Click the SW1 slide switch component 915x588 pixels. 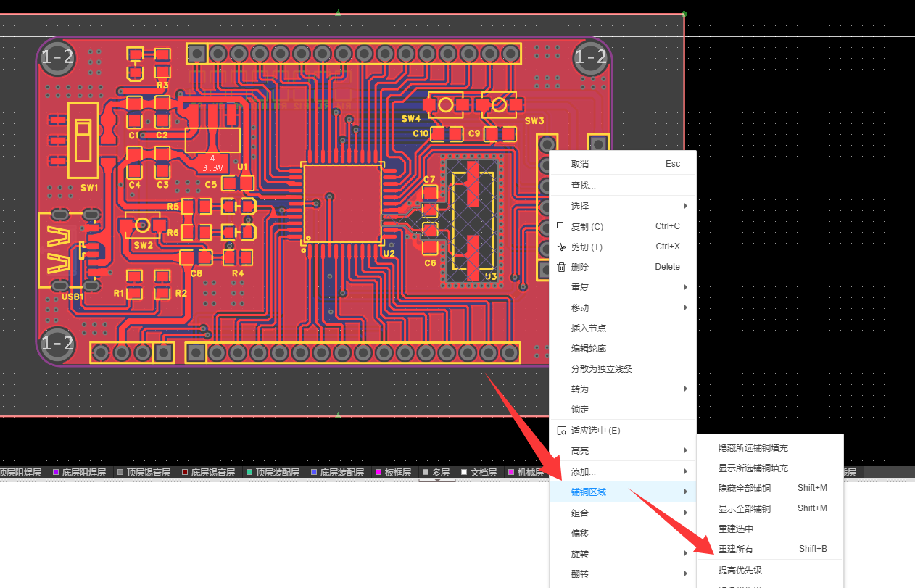point(83,140)
